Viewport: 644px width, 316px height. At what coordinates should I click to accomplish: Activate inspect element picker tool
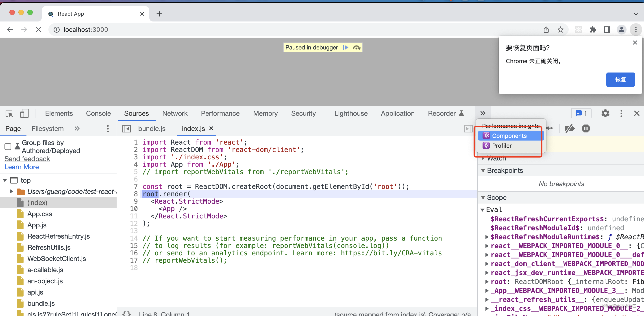[x=9, y=113]
